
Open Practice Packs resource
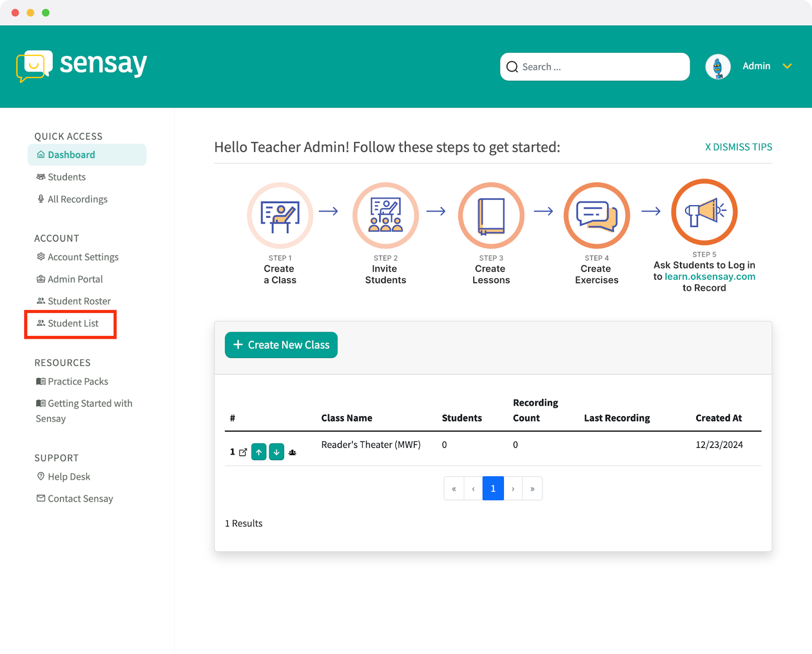coord(72,381)
